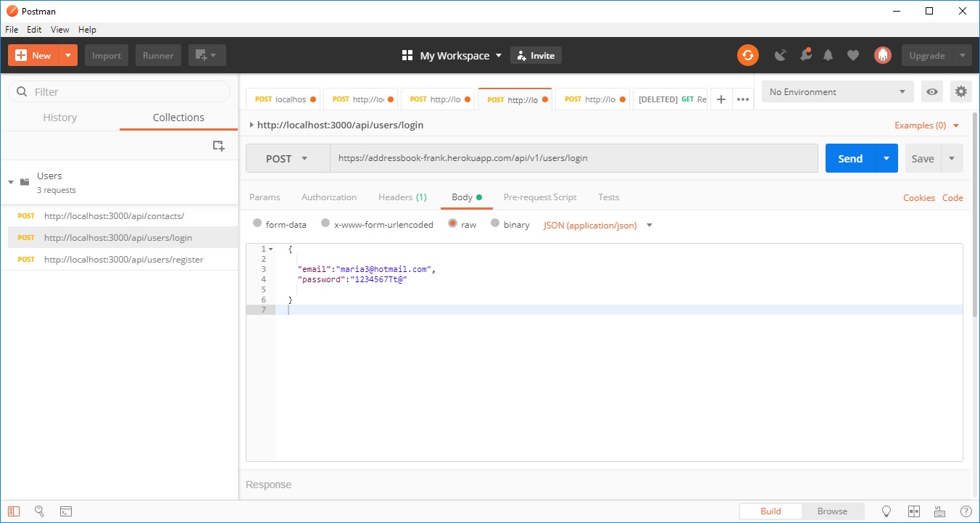Click the heart icon in header
This screenshot has width=980, height=523.
click(x=853, y=55)
